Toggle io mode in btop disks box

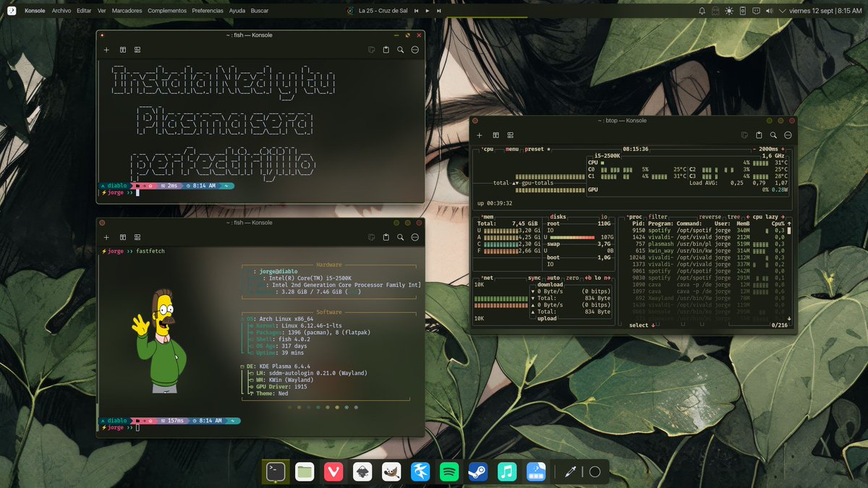click(x=604, y=216)
